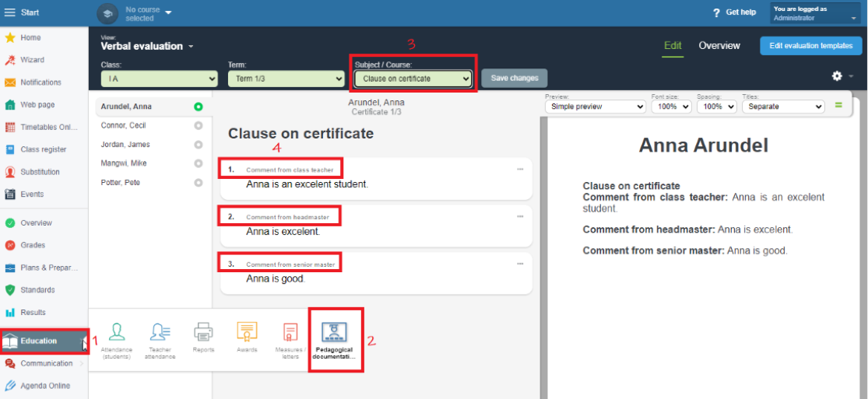
Task: Click the Plans & Preparations icon
Action: click(x=9, y=268)
